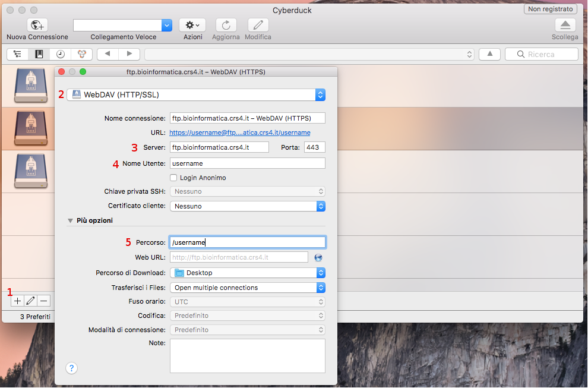Click the Aggiorna refresh icon
This screenshot has width=588, height=388.
226,25
